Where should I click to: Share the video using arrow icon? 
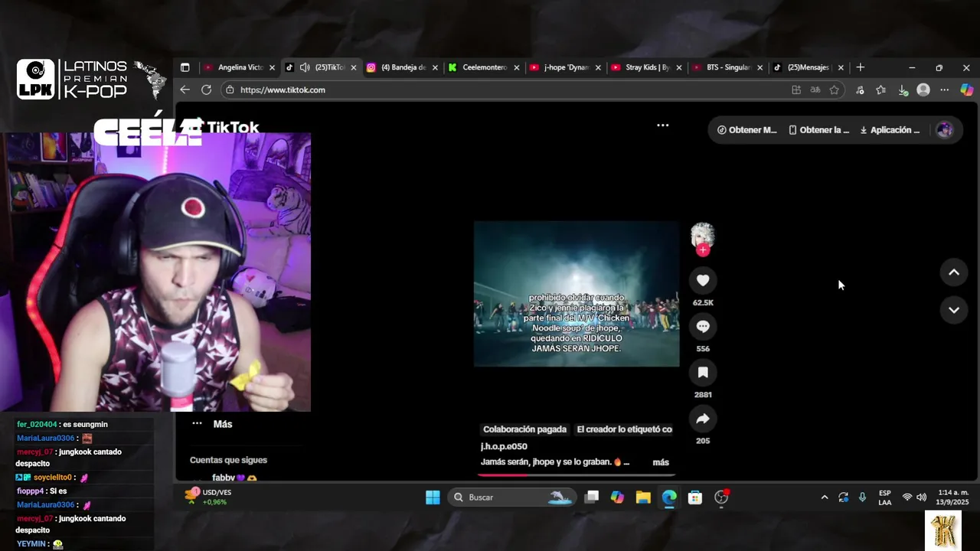[x=703, y=419]
